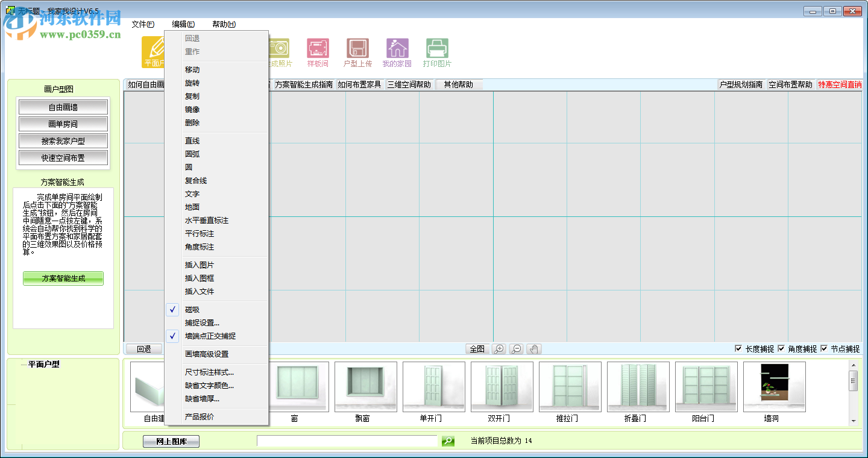Viewport: 868px width, 458px height.
Task: Choose 删除 from the edit menu
Action: [217, 123]
